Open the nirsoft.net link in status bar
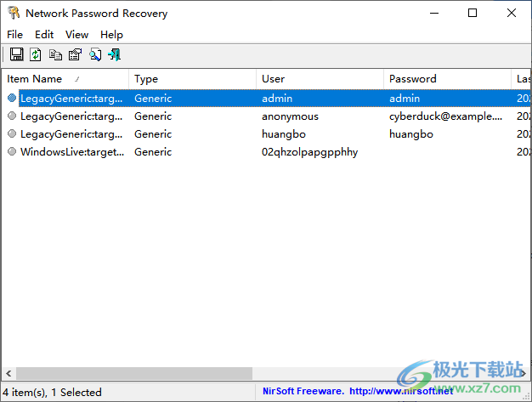 pos(401,391)
